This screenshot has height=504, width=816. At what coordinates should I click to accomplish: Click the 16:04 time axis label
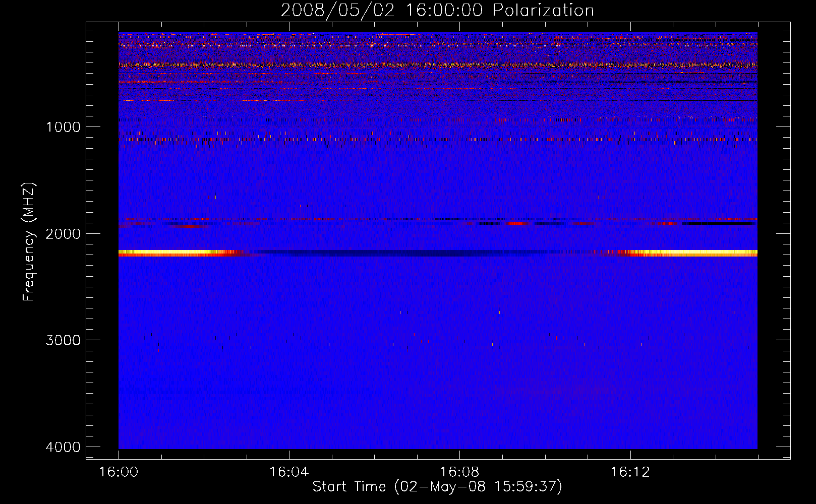289,472
